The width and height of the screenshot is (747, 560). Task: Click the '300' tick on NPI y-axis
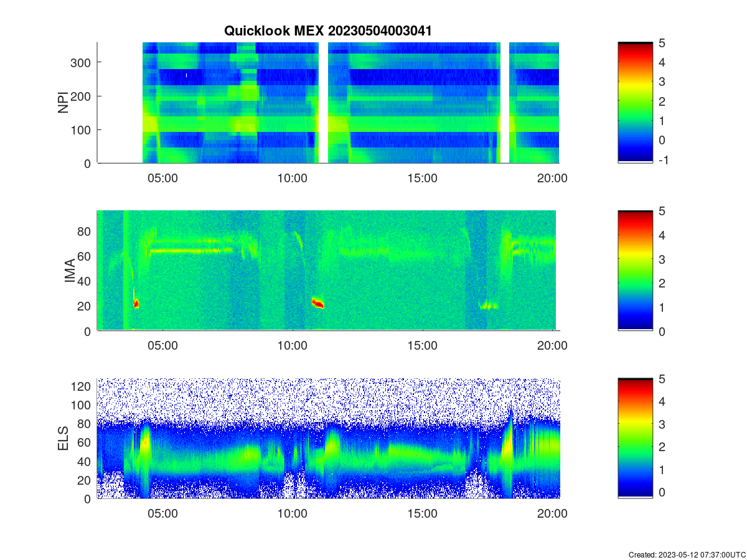(82, 62)
